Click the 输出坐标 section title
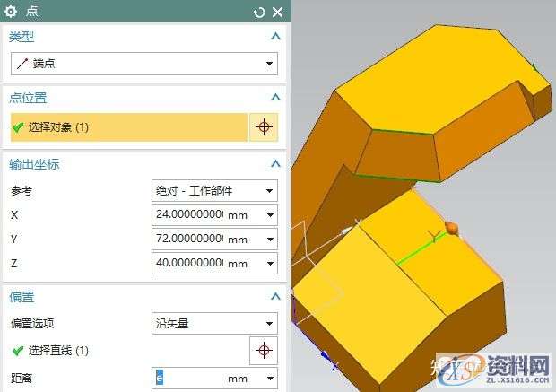This screenshot has width=556, height=392. (x=34, y=164)
